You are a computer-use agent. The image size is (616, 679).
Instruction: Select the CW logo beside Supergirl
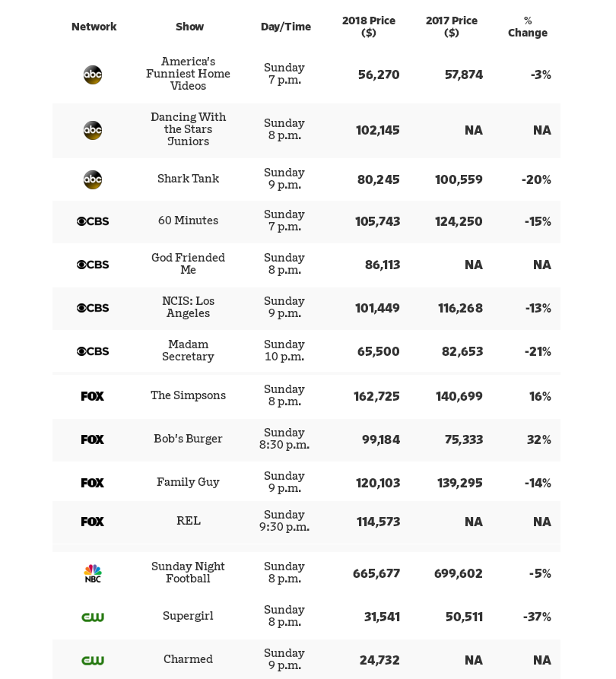click(93, 617)
